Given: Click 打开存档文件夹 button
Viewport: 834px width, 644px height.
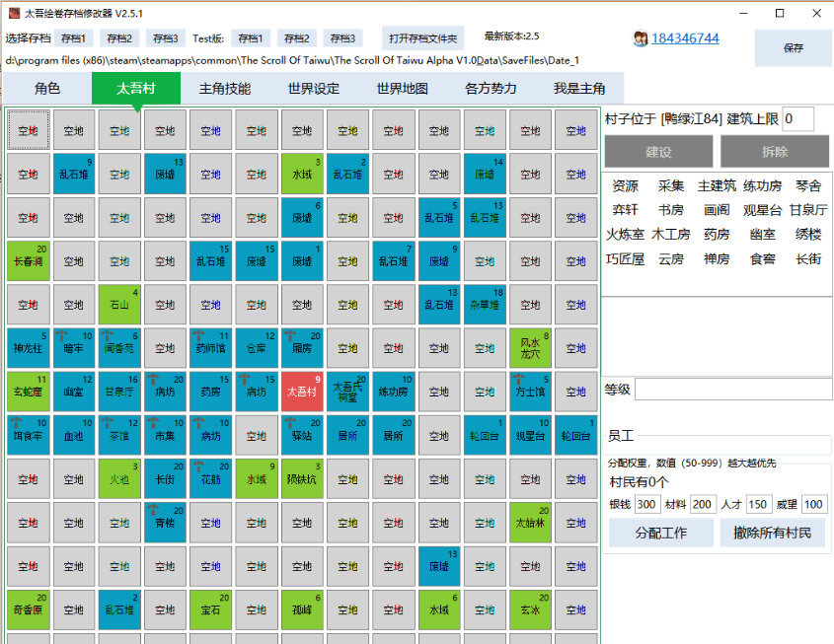Looking at the screenshot, I should tap(422, 38).
